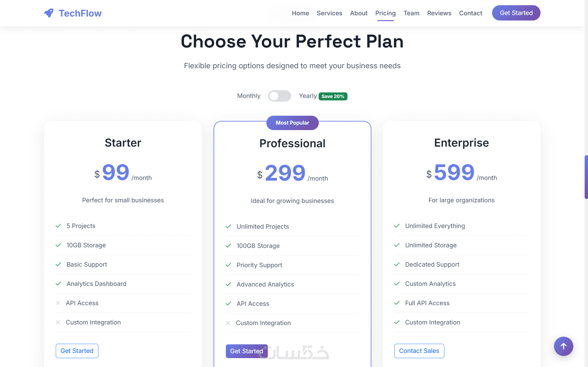Click the checkmark beside Full API Access

click(397, 303)
